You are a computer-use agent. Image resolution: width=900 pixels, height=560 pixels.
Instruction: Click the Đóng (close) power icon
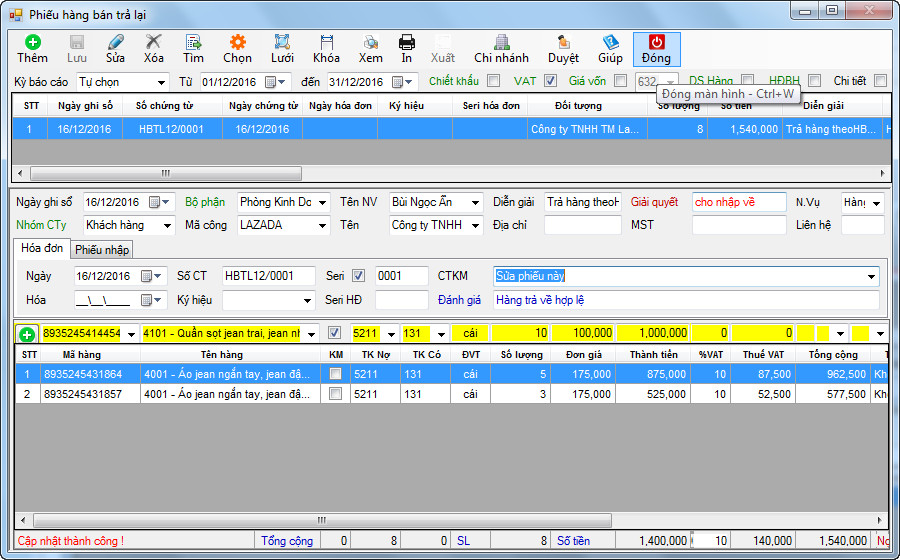(657, 42)
